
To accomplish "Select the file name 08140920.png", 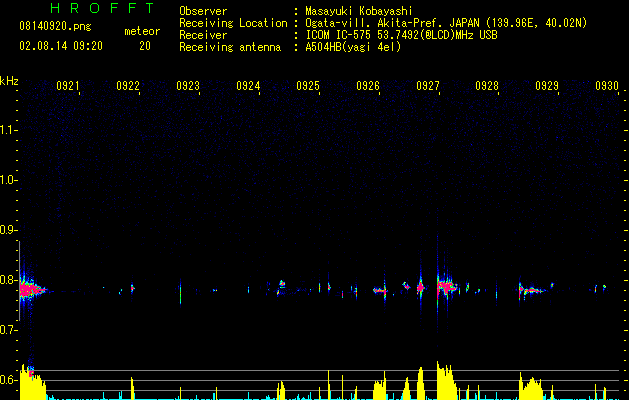I will click(x=55, y=26).
